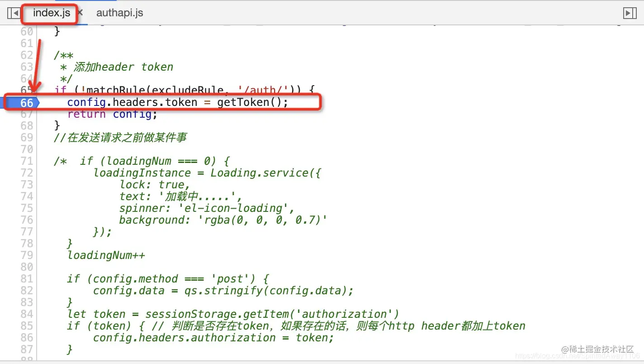
Task: Click the closing brace on line 68
Action: click(x=57, y=126)
